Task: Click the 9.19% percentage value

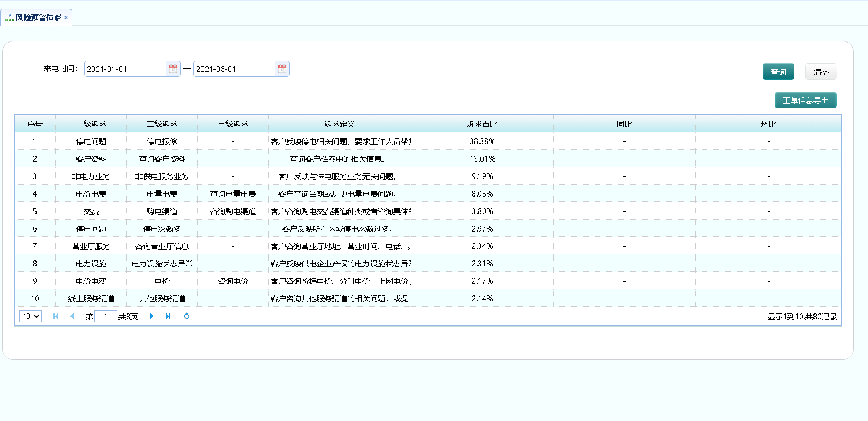Action: 483,176
